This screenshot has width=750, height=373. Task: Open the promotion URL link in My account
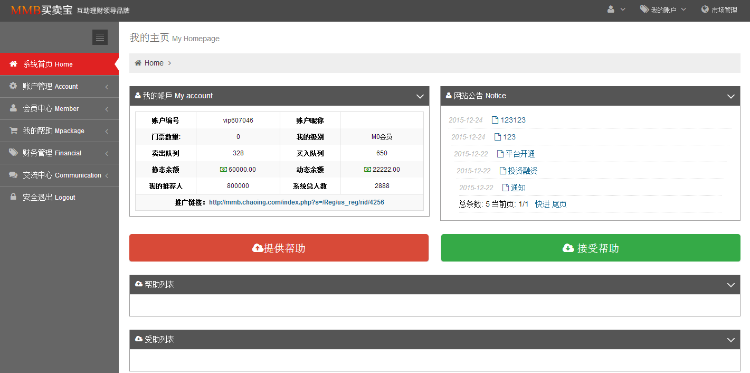[297, 202]
